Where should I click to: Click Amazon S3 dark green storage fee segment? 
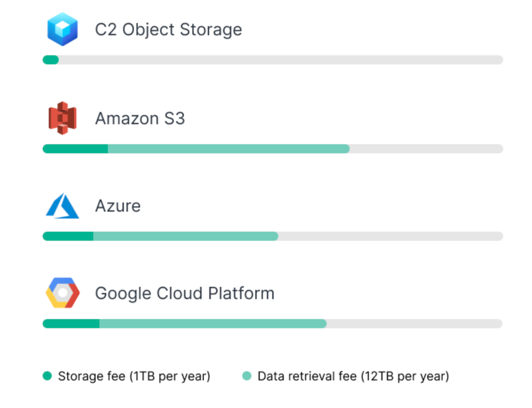click(75, 149)
